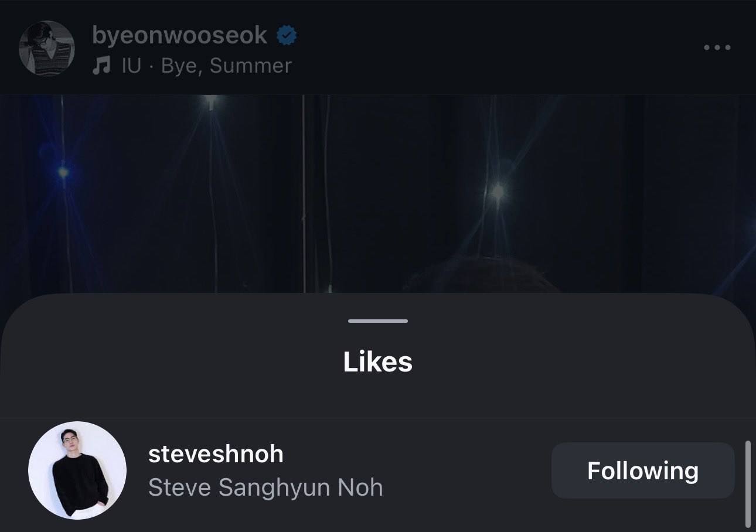Tap the name Steve Sanghyun Noh
Viewport: 756px width, 532px height.
click(x=265, y=487)
